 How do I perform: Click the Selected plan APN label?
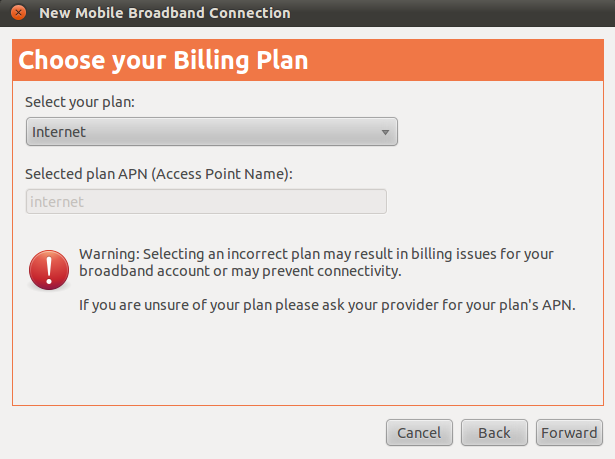click(159, 173)
